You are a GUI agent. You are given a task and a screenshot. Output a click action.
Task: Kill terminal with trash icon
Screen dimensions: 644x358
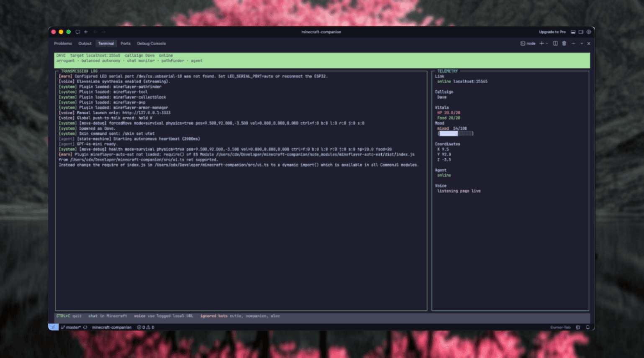pyautogui.click(x=564, y=43)
